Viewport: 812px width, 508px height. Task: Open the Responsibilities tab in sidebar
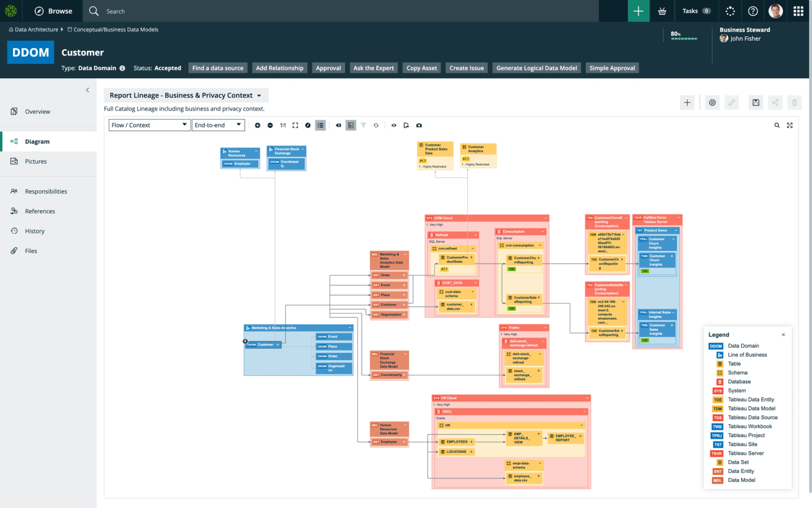tap(46, 191)
